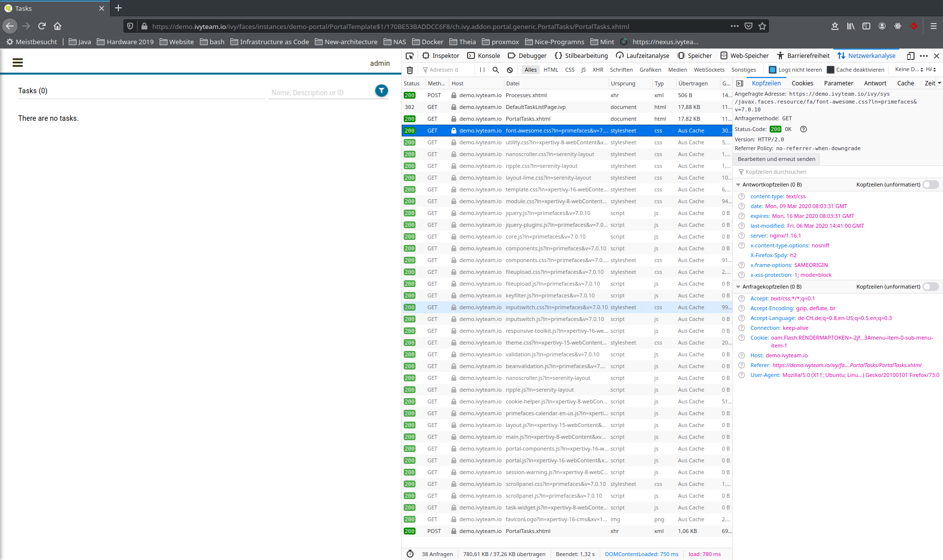This screenshot has width=943, height=560.
Task: Click 'Bearbeiten und erneut senden' button
Action: (776, 159)
